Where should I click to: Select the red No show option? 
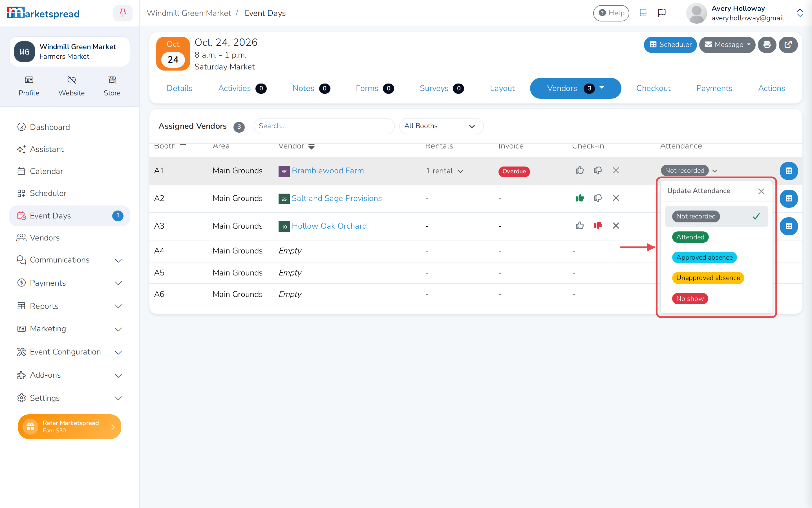pos(690,299)
